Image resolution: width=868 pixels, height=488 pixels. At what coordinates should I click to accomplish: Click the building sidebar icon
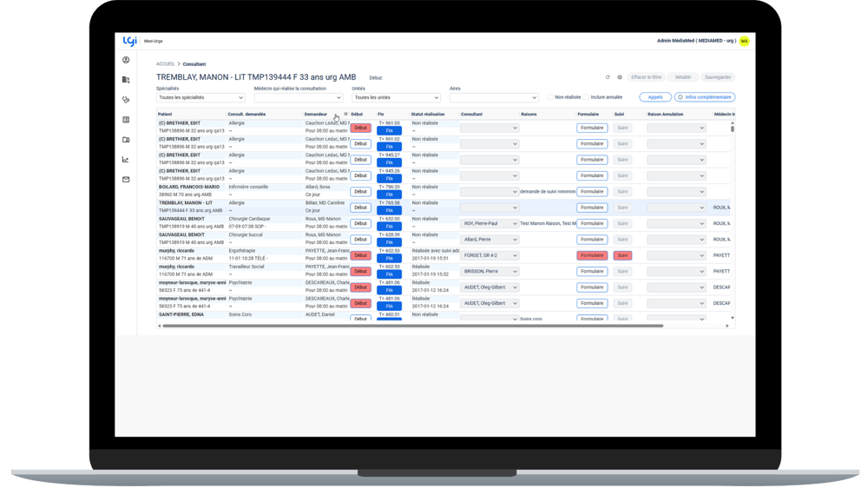126,80
